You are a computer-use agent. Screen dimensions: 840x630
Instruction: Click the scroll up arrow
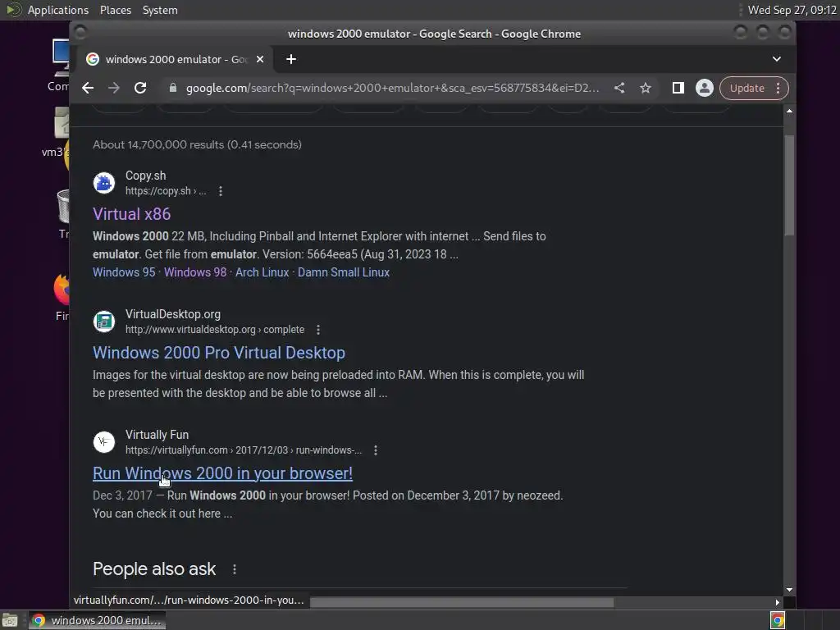[x=789, y=111]
